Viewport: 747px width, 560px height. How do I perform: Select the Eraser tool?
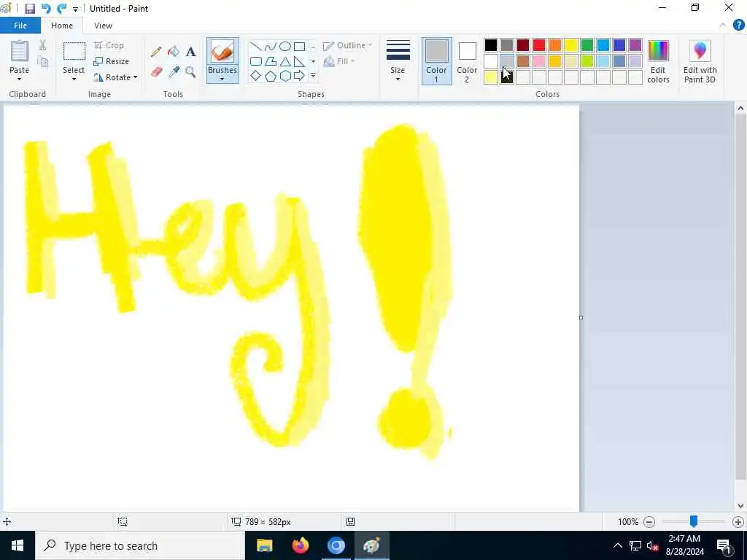(x=156, y=72)
